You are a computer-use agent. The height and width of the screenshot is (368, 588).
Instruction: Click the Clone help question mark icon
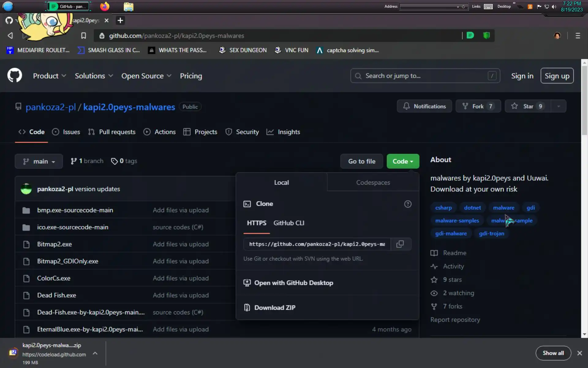[x=408, y=204]
